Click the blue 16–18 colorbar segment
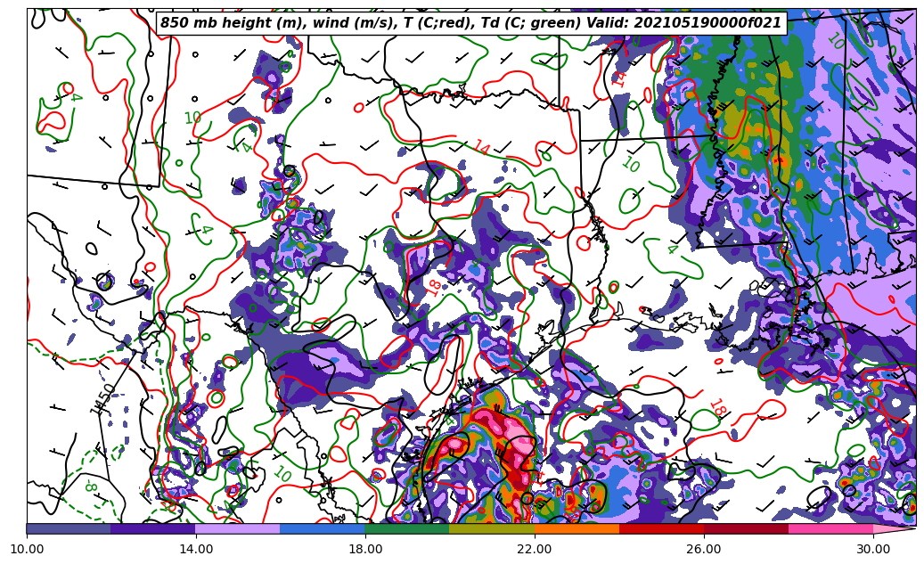Viewport: 924px width, 564px height. (x=323, y=528)
